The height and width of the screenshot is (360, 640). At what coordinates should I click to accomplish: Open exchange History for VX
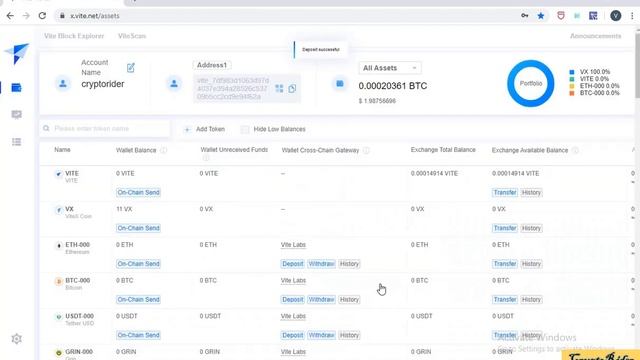pos(531,228)
